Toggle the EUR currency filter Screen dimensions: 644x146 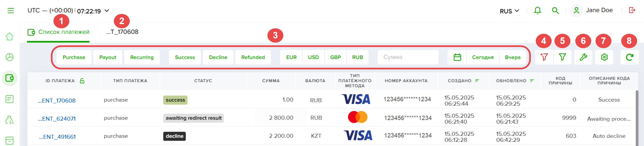tap(291, 57)
